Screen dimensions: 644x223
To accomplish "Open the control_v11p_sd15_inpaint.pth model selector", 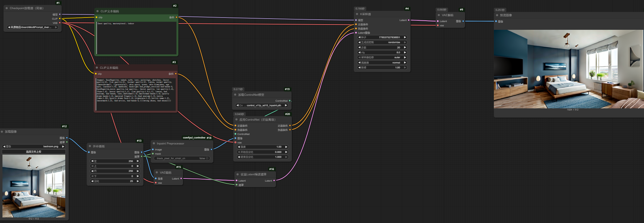I will click(262, 105).
